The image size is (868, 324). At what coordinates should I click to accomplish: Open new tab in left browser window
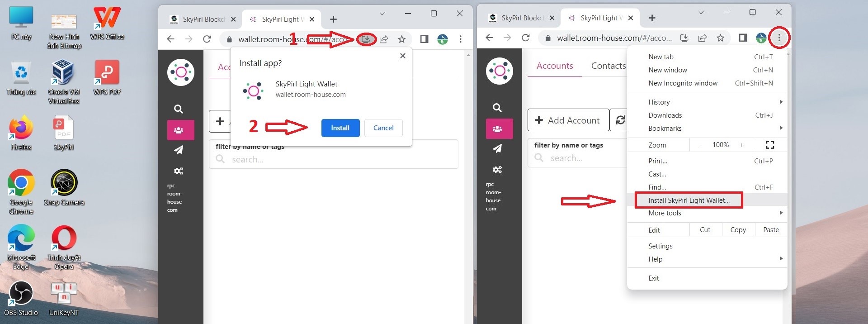tap(333, 19)
